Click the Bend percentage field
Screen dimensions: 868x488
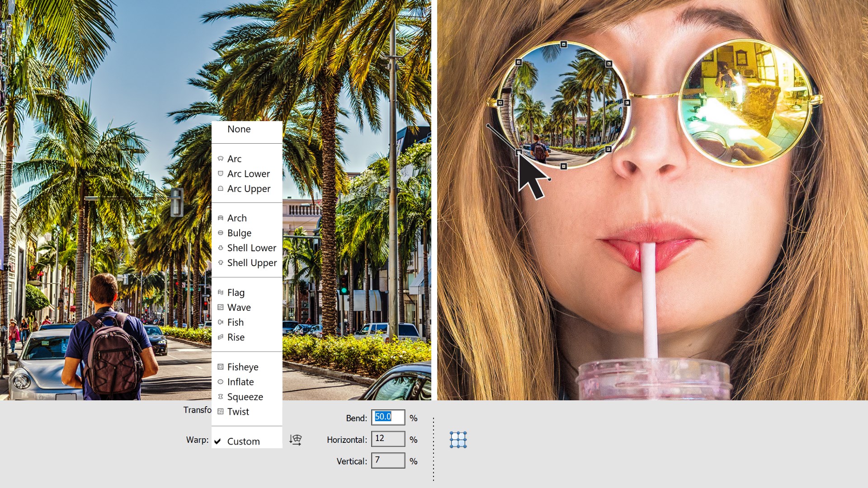[x=388, y=418]
